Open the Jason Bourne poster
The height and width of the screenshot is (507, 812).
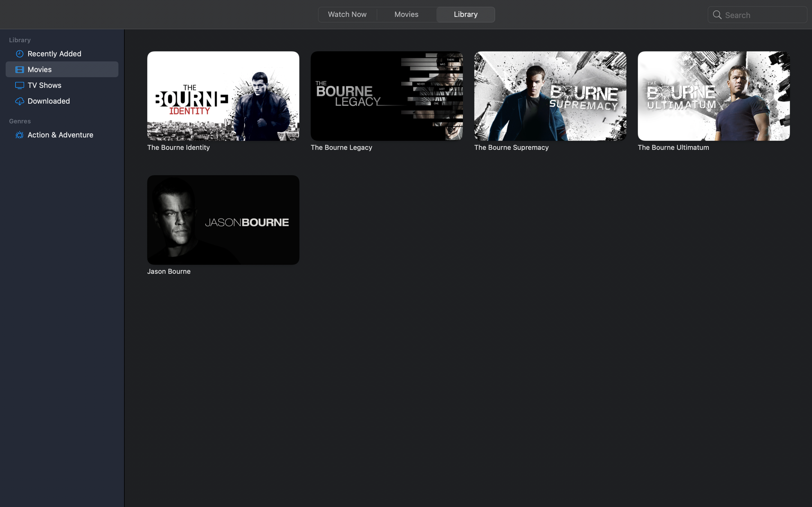pyautogui.click(x=223, y=220)
